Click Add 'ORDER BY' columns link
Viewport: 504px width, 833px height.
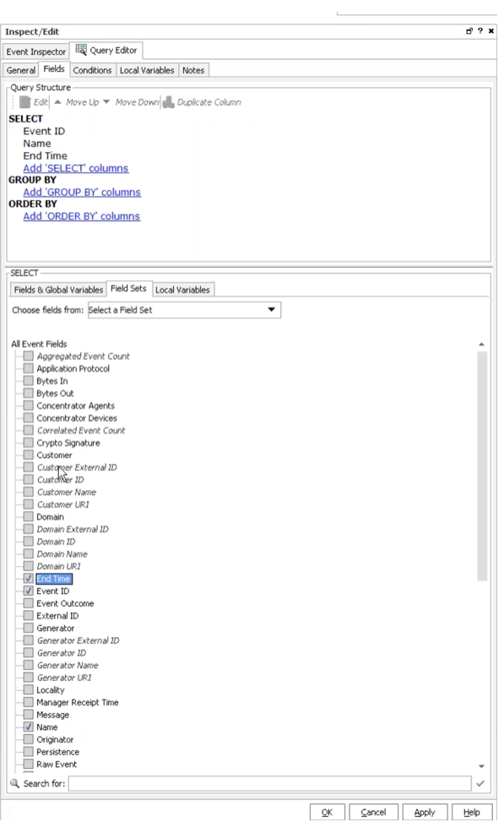(81, 216)
